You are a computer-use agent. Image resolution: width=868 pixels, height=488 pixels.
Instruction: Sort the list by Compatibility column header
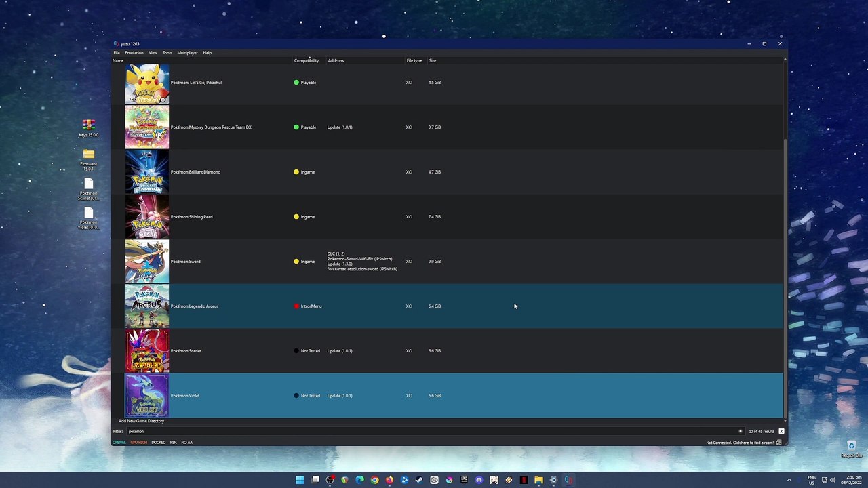point(306,61)
